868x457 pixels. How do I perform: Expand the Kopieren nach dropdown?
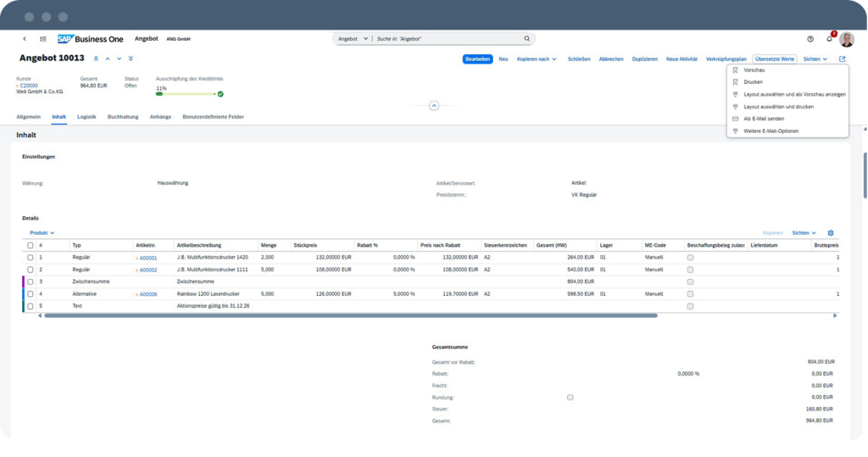coord(537,59)
